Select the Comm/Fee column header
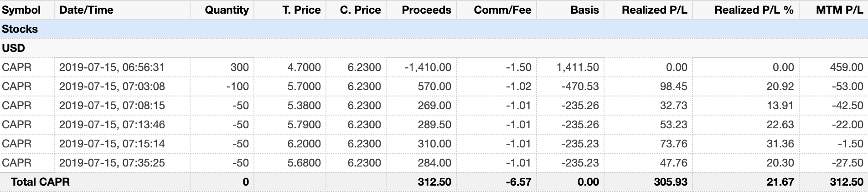 click(x=502, y=10)
